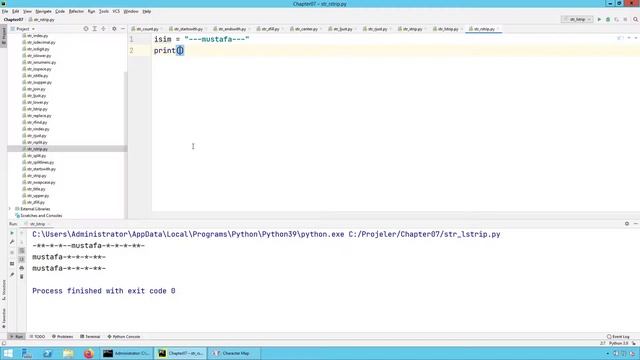The width and height of the screenshot is (640, 360).
Task: Open the View menu
Action: [x=27, y=11]
